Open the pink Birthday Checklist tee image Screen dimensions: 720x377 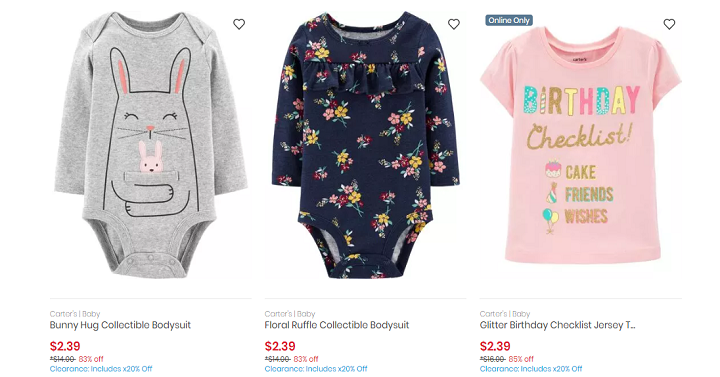[x=580, y=145]
